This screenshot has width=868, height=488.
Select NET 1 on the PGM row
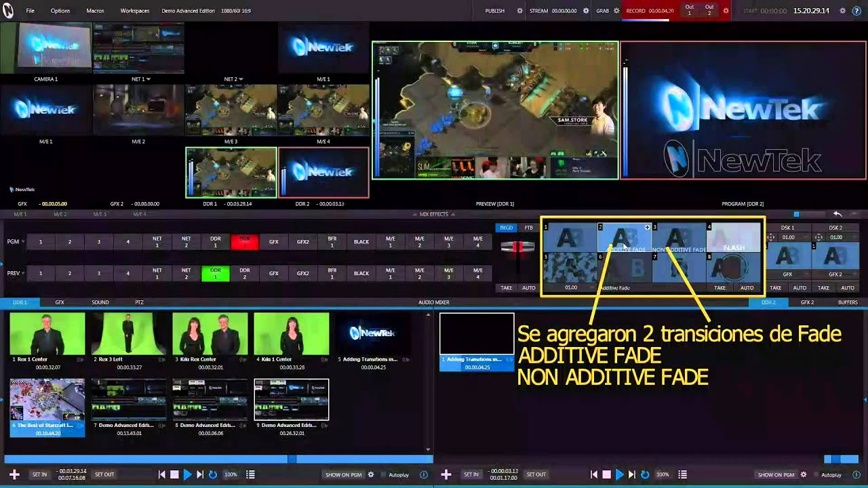click(157, 241)
